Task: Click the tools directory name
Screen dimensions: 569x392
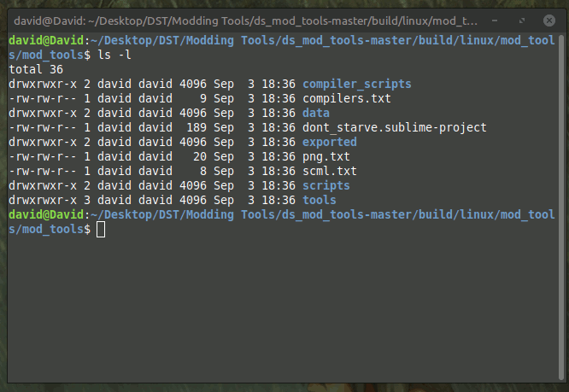Action: (320, 200)
